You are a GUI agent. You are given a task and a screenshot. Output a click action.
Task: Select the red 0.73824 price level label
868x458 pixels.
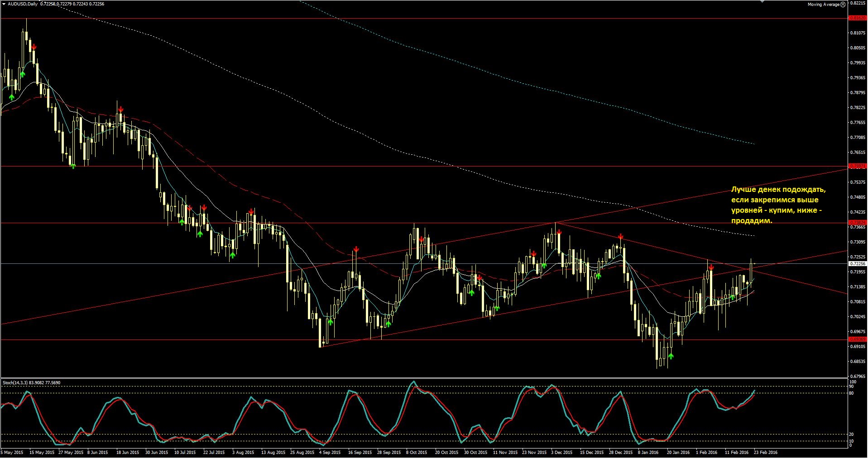(x=857, y=223)
